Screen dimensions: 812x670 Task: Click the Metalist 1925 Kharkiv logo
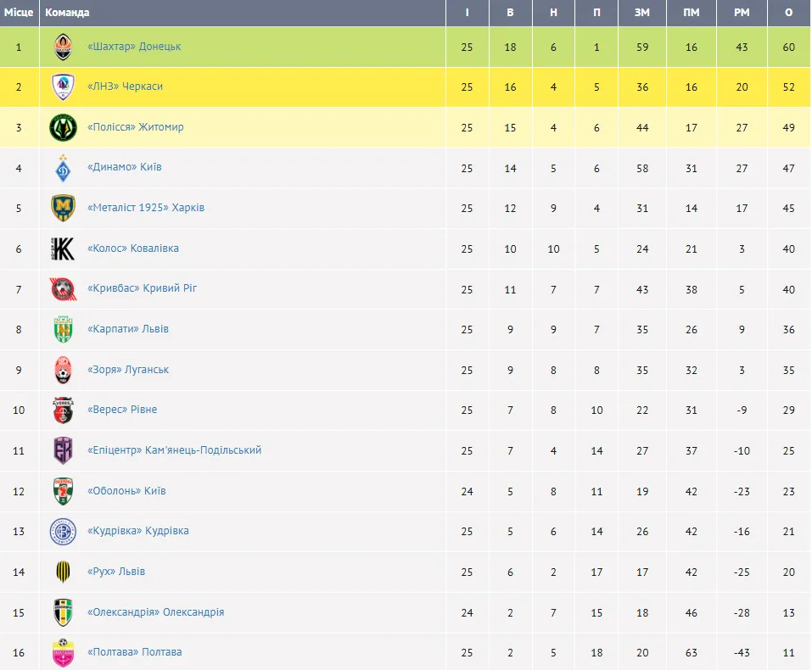click(x=63, y=208)
